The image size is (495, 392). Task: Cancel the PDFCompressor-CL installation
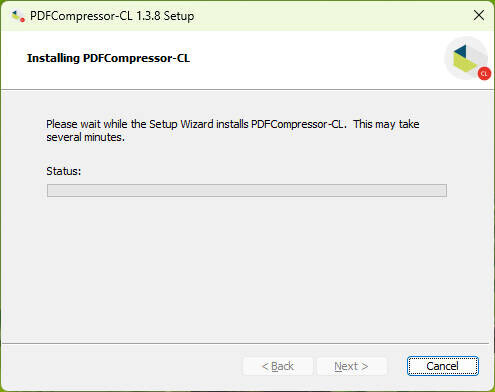pos(443,366)
